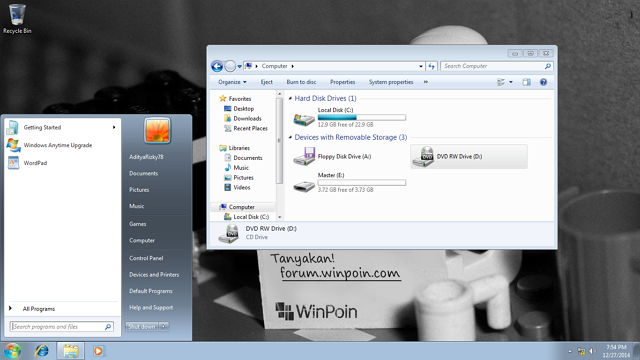Click navigation pane scroll down arrow
The image size is (640, 360).
pos(280,217)
